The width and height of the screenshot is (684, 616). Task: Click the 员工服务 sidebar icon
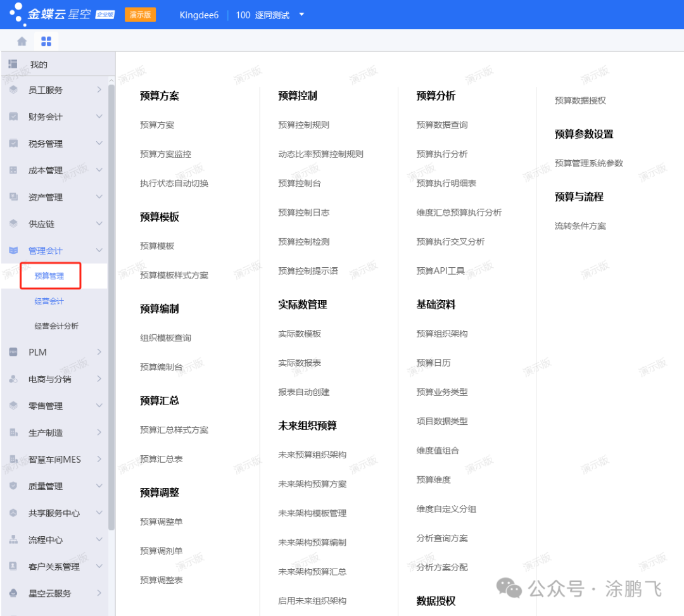click(x=13, y=90)
